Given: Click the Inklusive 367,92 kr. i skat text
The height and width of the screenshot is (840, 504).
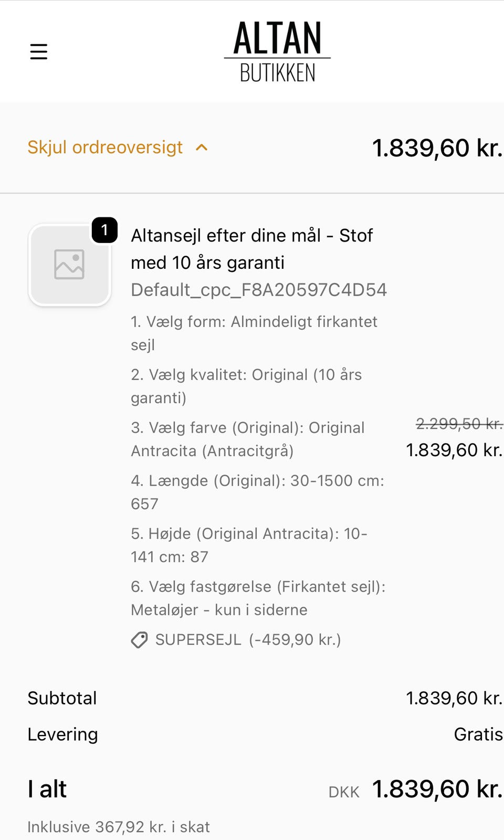Looking at the screenshot, I should coord(119,827).
